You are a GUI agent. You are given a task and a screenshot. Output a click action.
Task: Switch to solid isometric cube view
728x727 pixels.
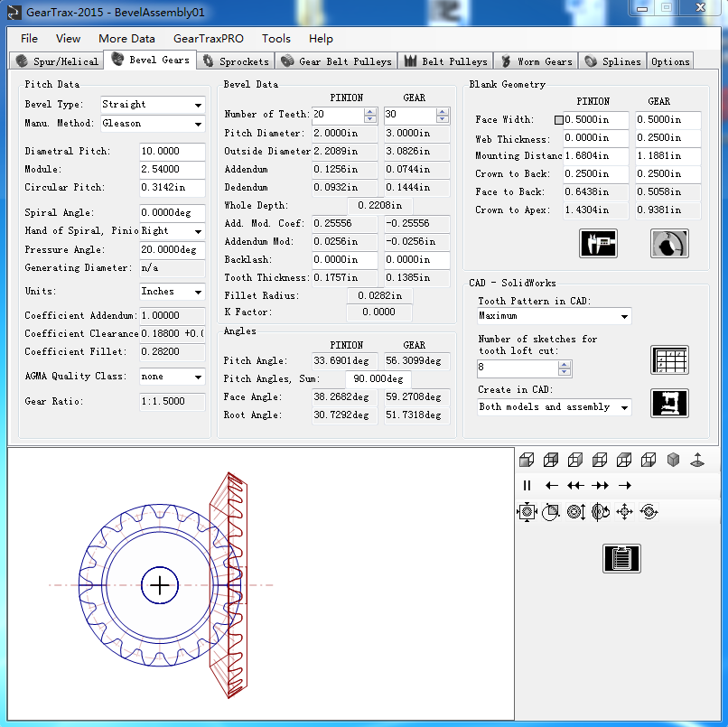[673, 460]
